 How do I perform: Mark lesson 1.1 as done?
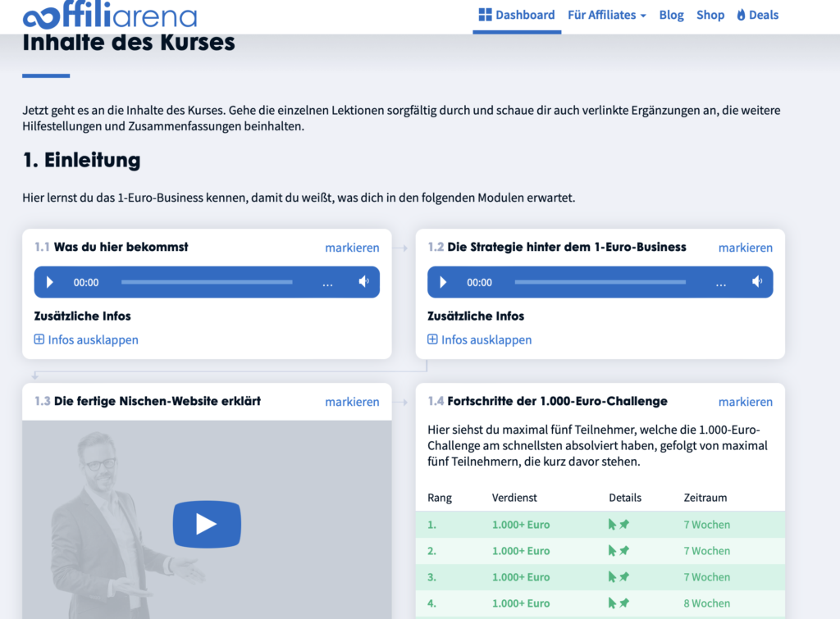pos(352,248)
